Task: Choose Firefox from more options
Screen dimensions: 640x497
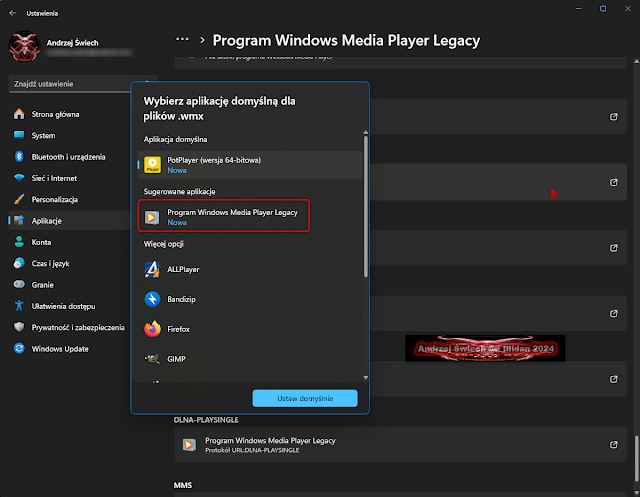Action: pyautogui.click(x=250, y=329)
